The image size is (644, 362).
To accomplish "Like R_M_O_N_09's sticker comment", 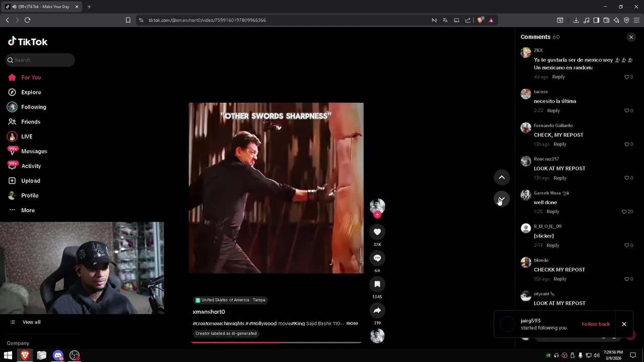I will click(x=627, y=245).
